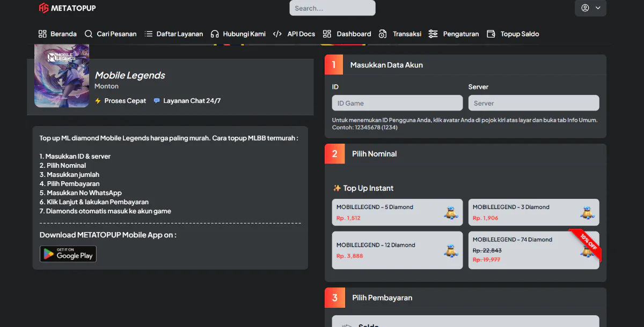The height and width of the screenshot is (327, 644).
Task: Open Hubungi Kami menu item
Action: (238, 34)
